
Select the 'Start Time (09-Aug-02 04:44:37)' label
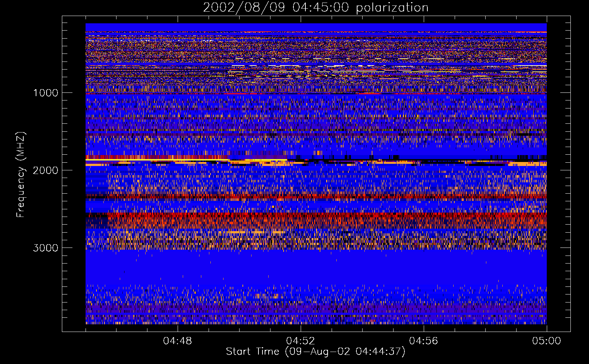[x=316, y=352]
